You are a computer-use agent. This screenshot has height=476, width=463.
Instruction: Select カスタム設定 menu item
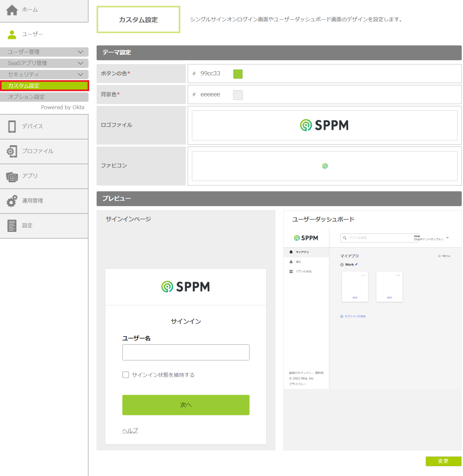pos(44,86)
